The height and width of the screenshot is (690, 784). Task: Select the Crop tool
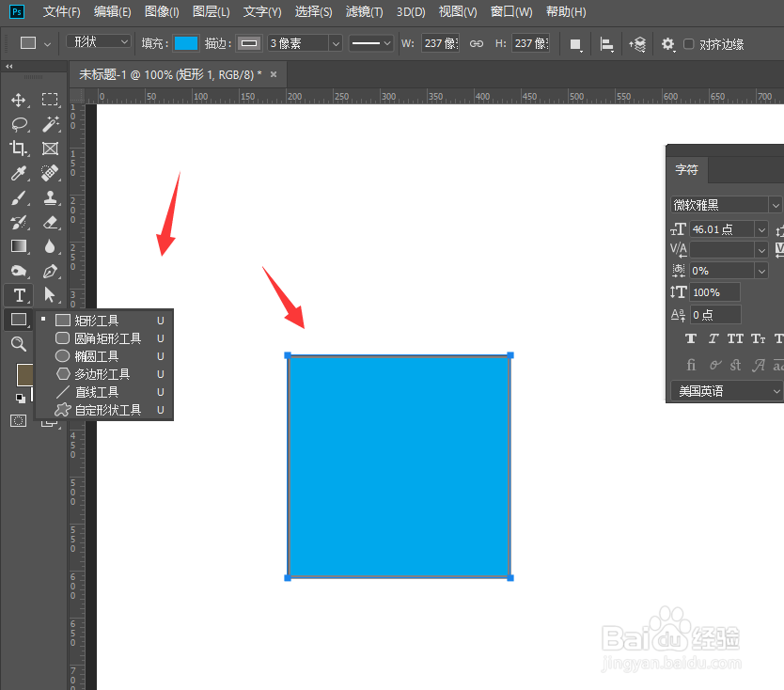pos(19,149)
